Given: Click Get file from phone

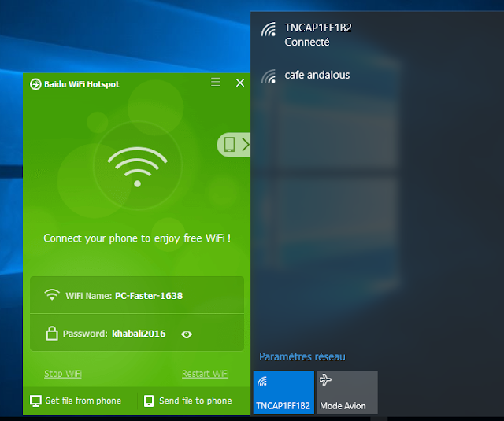Looking at the screenshot, I should pyautogui.click(x=76, y=401).
